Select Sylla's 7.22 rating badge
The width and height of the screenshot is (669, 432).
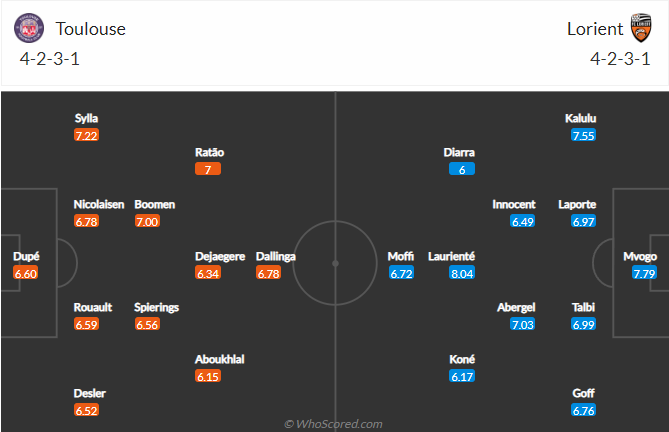point(86,135)
